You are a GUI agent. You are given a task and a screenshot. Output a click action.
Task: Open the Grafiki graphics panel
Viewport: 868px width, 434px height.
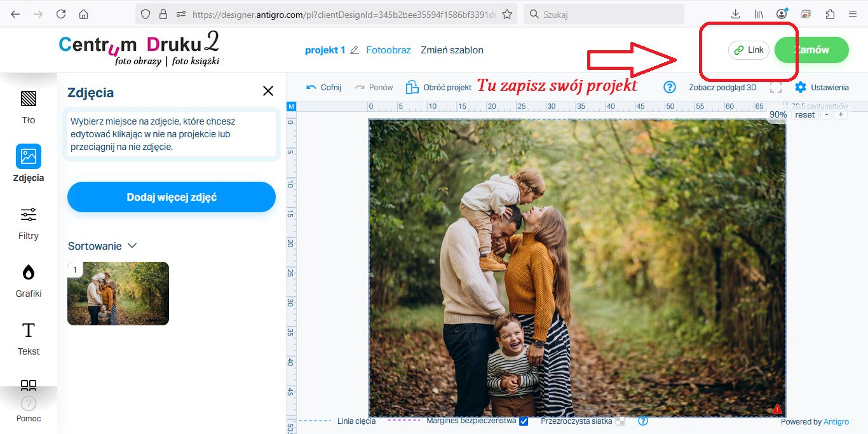(x=29, y=280)
